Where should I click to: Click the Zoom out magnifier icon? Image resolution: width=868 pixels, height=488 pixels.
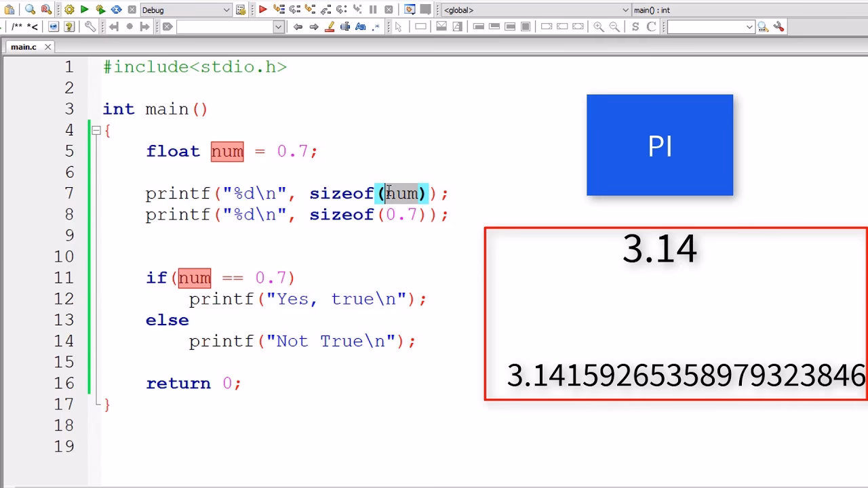(614, 26)
